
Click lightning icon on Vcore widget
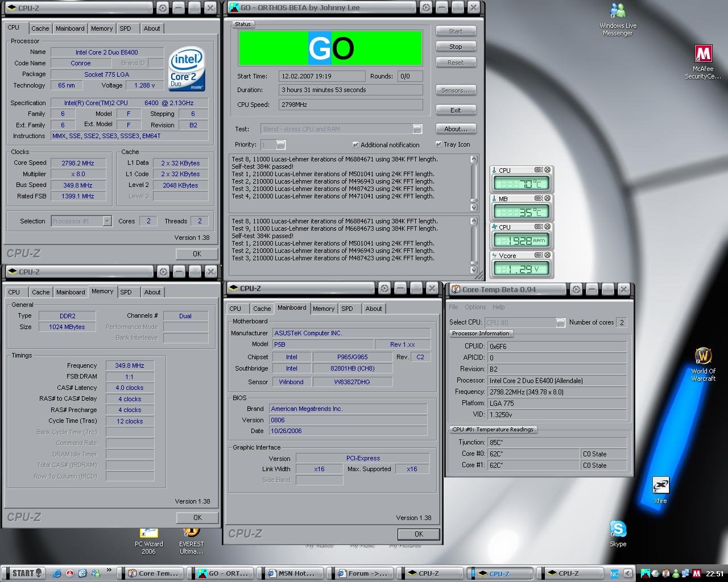[x=494, y=255]
